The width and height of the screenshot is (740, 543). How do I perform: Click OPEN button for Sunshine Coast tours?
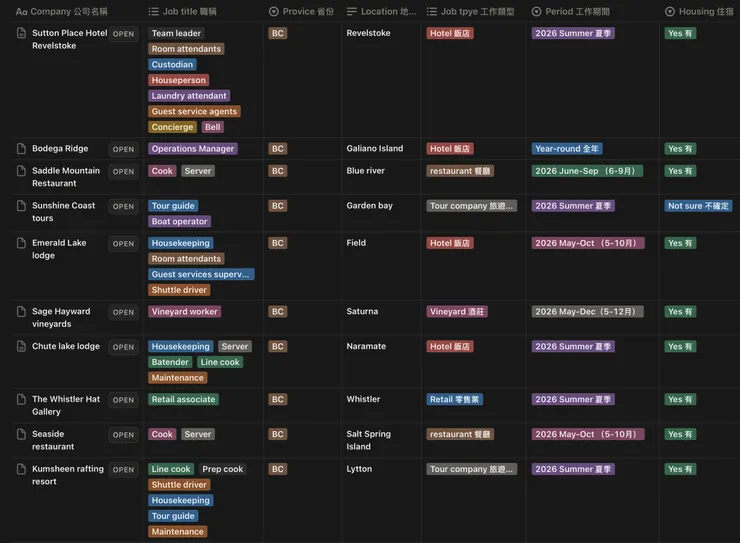pos(124,207)
